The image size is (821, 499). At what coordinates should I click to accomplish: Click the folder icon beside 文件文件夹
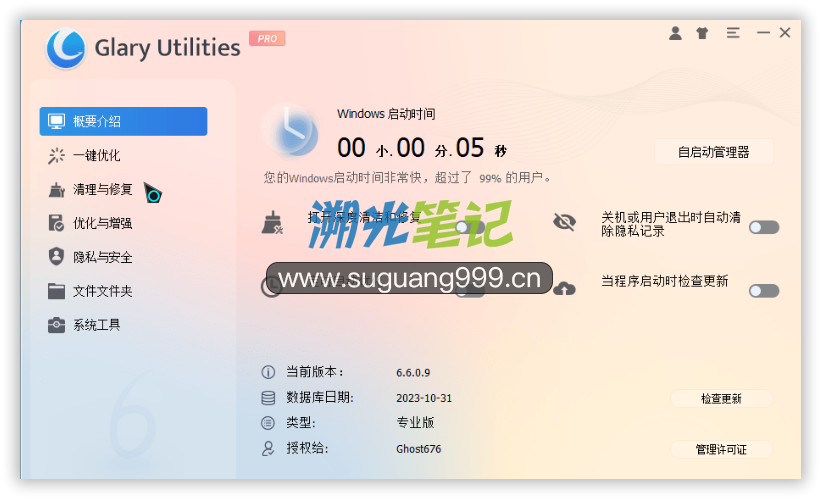point(57,291)
